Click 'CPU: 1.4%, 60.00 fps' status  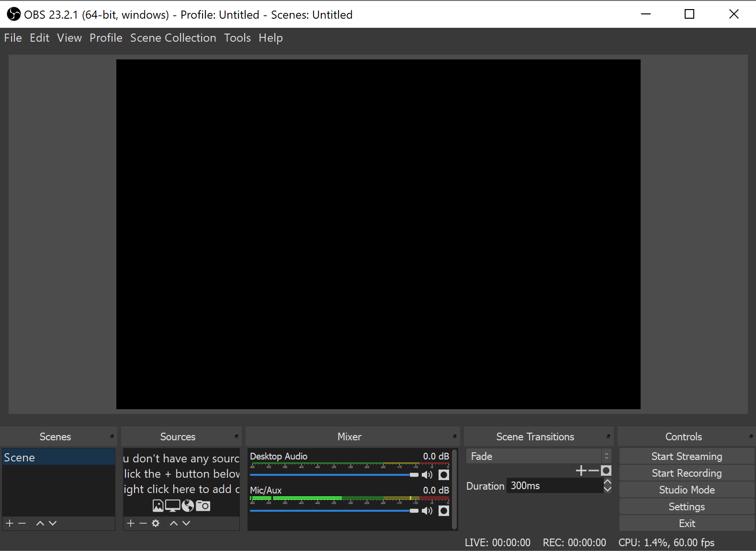click(x=666, y=542)
